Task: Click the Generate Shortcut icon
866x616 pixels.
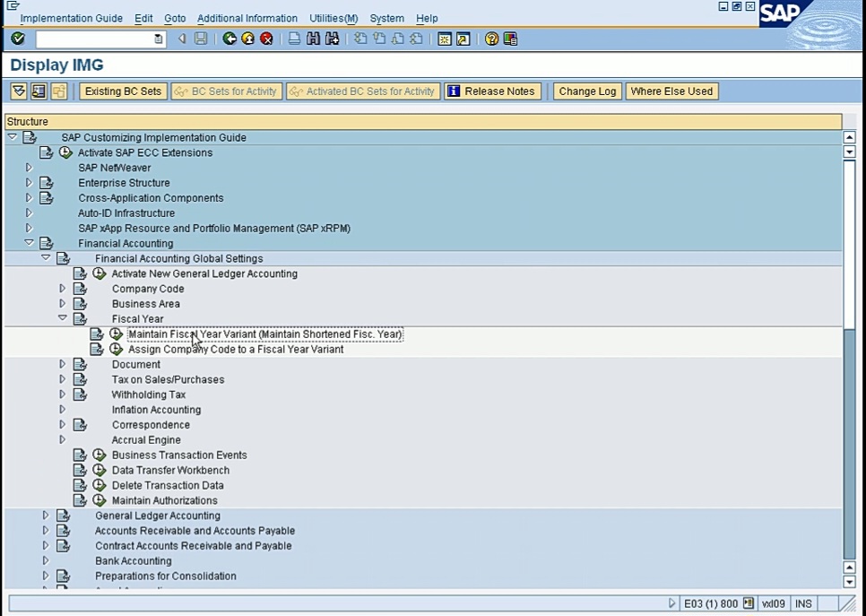Action: point(463,39)
